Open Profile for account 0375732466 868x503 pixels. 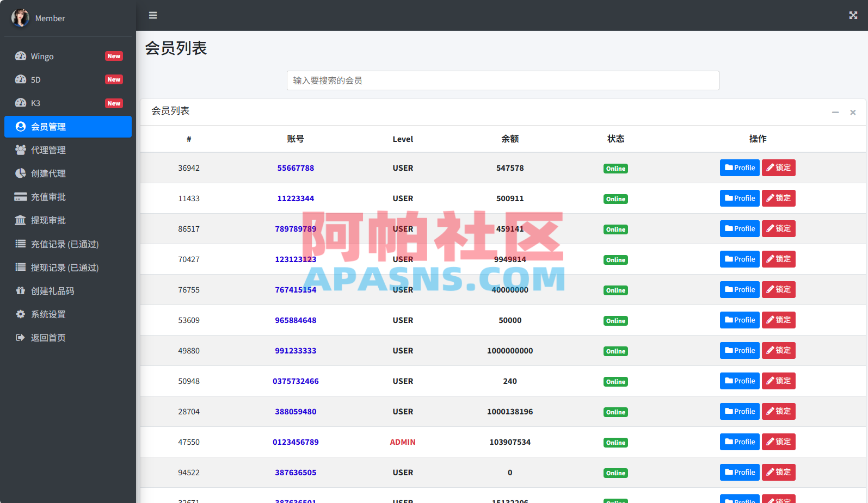(x=740, y=381)
